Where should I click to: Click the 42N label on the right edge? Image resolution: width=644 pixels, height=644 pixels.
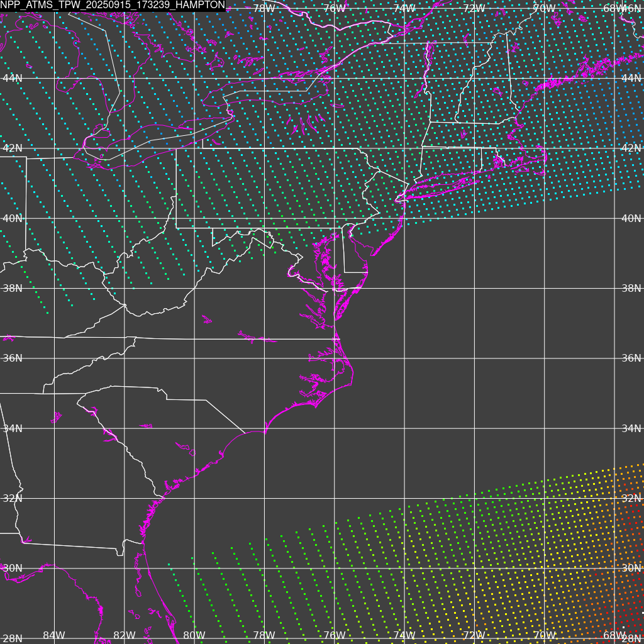631,148
